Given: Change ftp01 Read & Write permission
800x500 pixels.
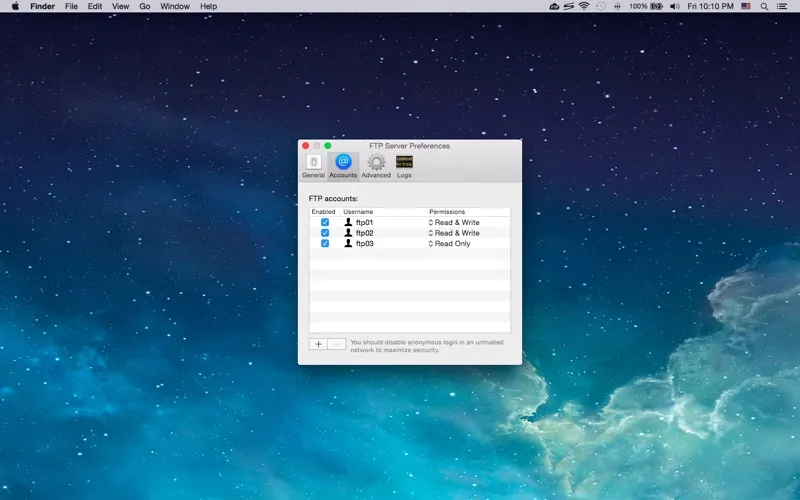Looking at the screenshot, I should [455, 222].
